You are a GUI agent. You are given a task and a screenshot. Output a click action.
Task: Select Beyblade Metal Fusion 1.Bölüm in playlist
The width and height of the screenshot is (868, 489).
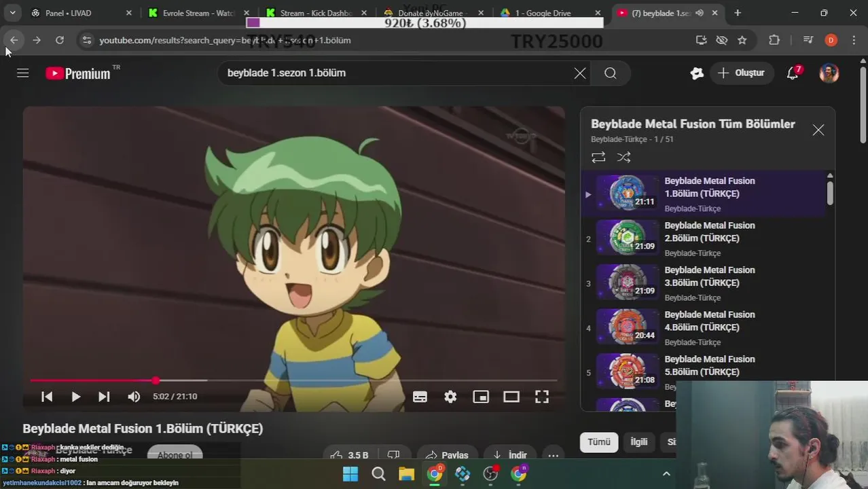click(x=703, y=194)
